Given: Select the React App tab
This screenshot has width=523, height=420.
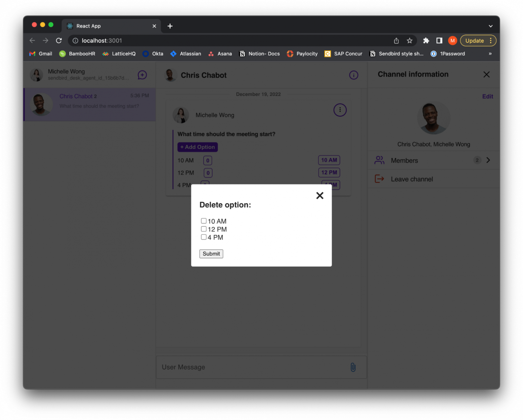Looking at the screenshot, I should (x=112, y=26).
